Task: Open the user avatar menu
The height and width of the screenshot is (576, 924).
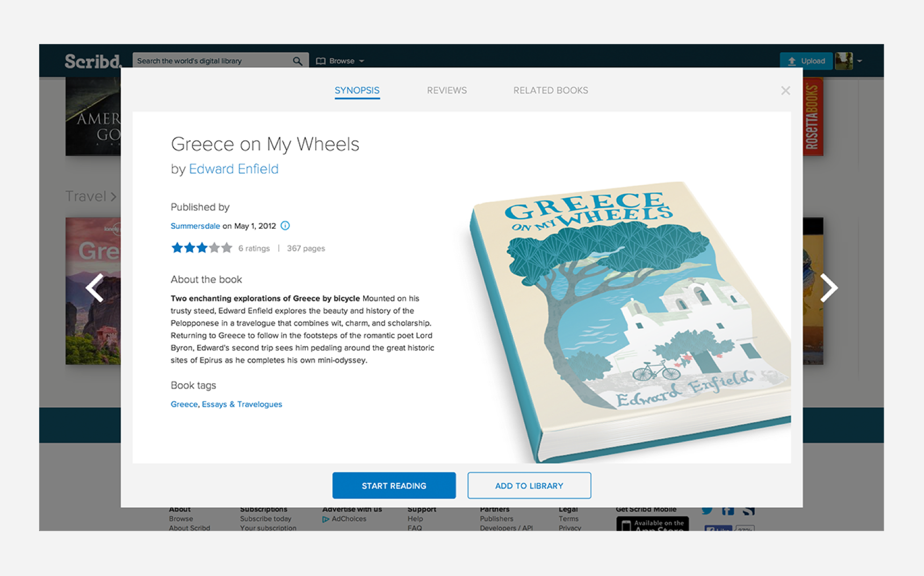Action: click(843, 61)
